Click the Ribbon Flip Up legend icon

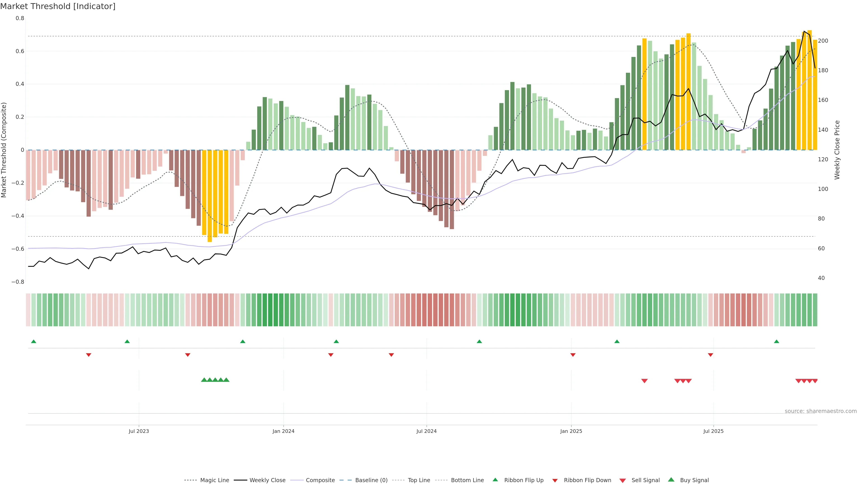(x=495, y=480)
